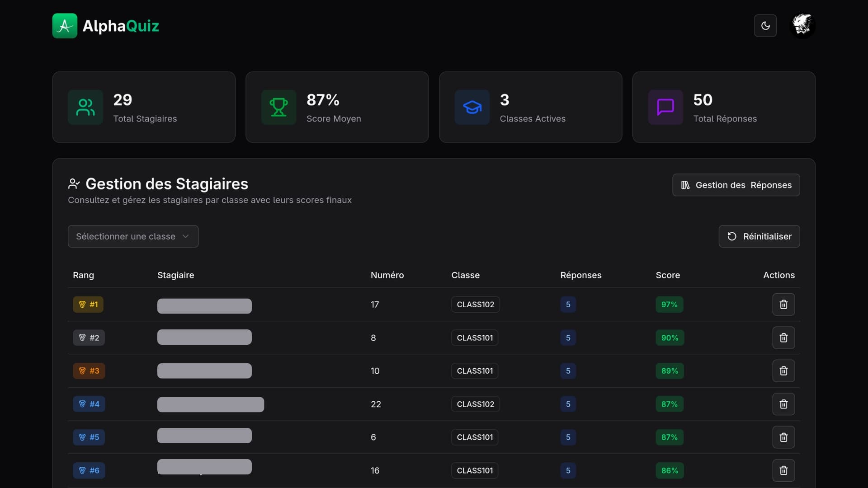Viewport: 868px width, 488px height.
Task: Click CLASS101 tag in rank #2 row
Action: click(x=475, y=338)
